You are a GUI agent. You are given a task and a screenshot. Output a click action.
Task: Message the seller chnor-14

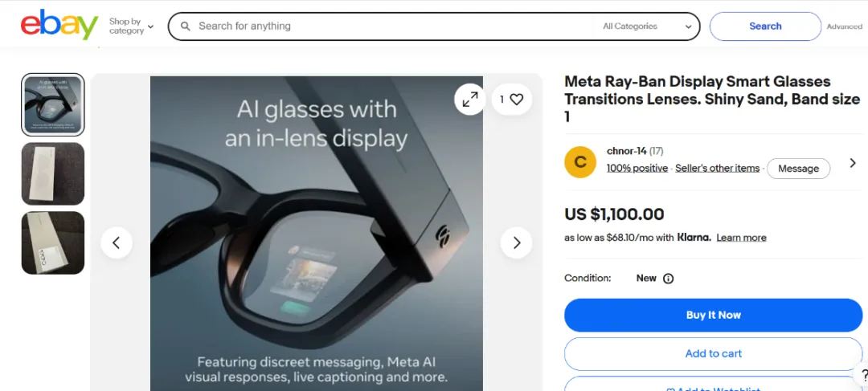tap(798, 169)
